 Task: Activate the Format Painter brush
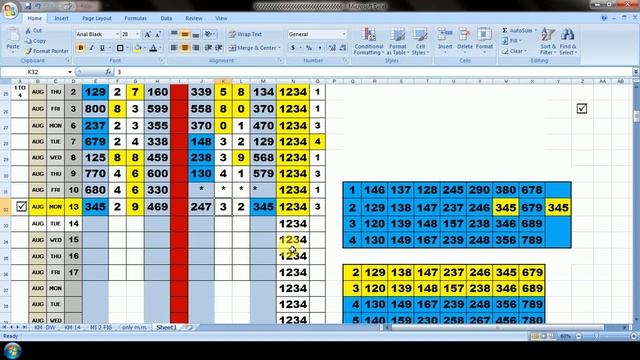click(46, 51)
